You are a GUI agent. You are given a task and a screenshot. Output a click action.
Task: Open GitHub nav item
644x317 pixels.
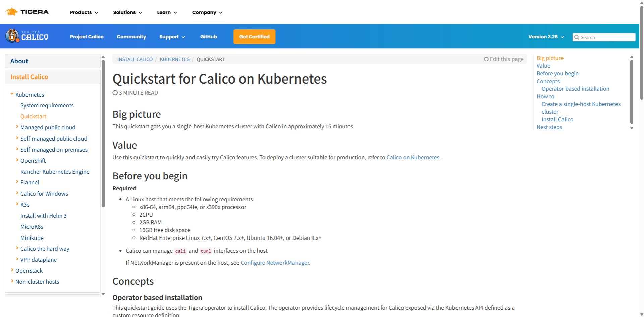click(x=208, y=37)
